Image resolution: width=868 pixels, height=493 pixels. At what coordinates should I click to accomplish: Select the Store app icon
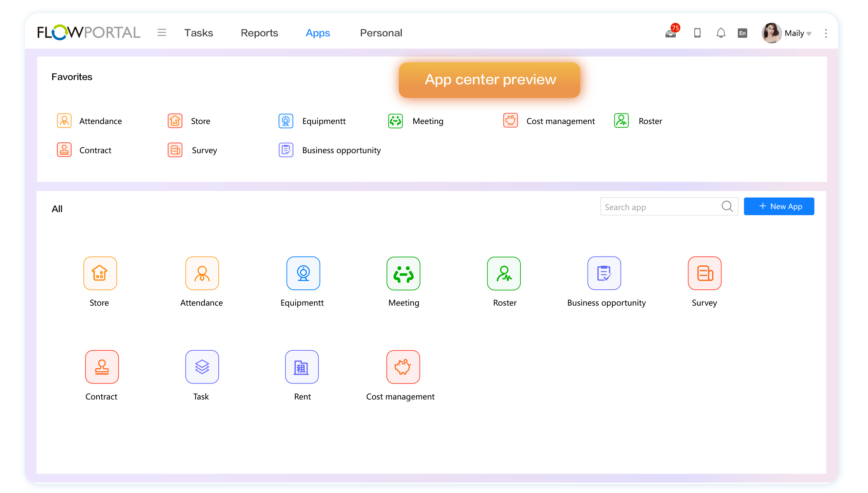[100, 273]
